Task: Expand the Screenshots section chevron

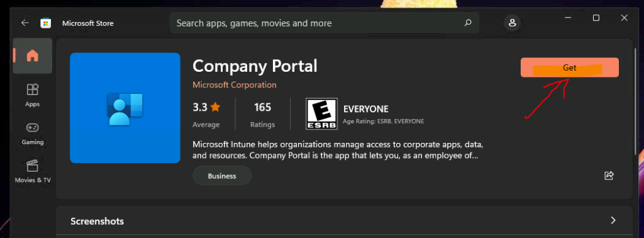Action: 613,220
